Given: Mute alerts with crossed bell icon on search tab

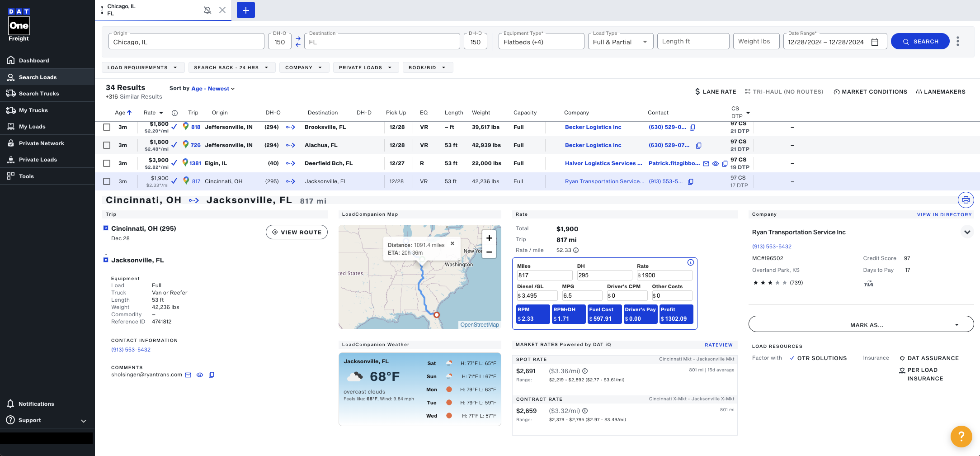Looking at the screenshot, I should [207, 10].
